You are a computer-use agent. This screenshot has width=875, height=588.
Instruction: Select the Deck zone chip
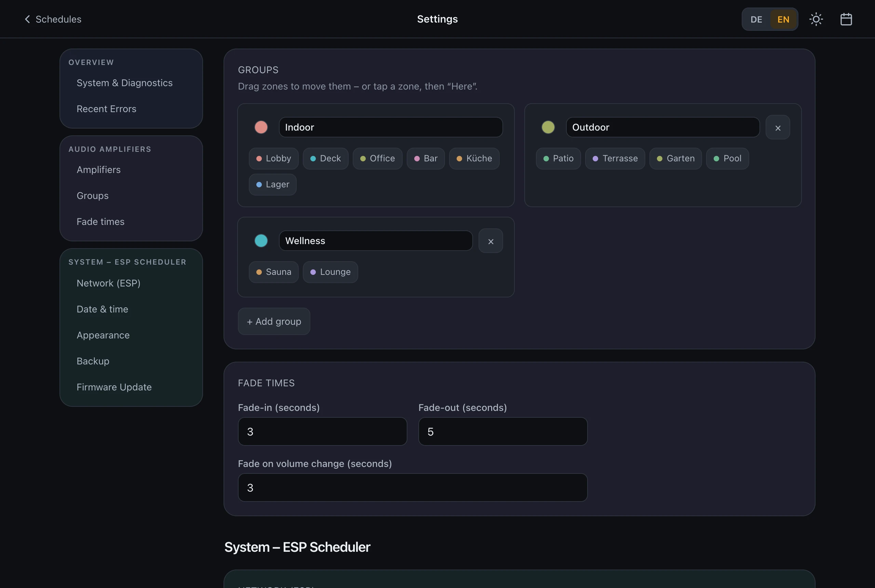pyautogui.click(x=326, y=159)
